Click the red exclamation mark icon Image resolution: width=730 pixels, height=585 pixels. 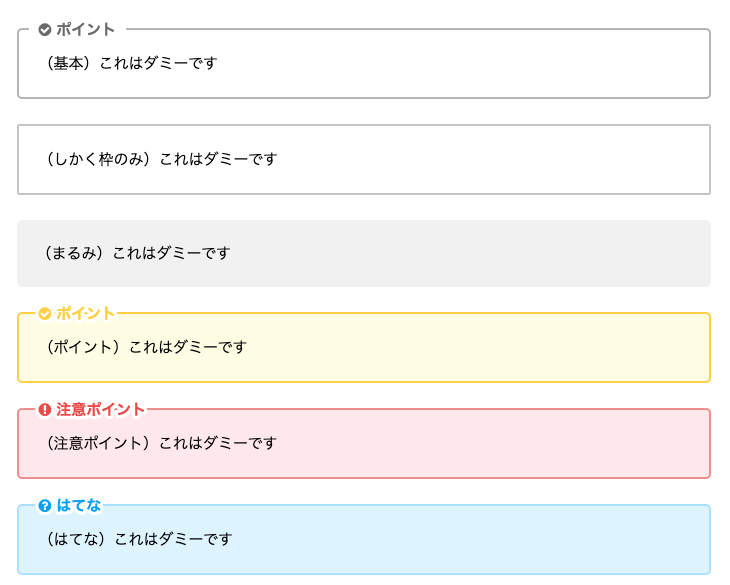45,409
